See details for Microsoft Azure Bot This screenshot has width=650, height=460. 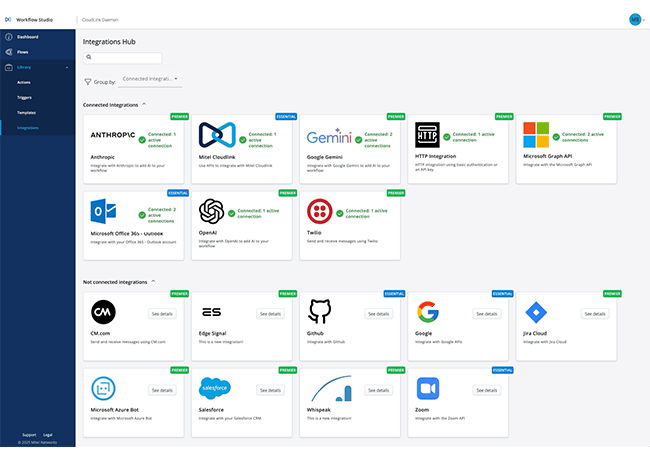(x=162, y=390)
